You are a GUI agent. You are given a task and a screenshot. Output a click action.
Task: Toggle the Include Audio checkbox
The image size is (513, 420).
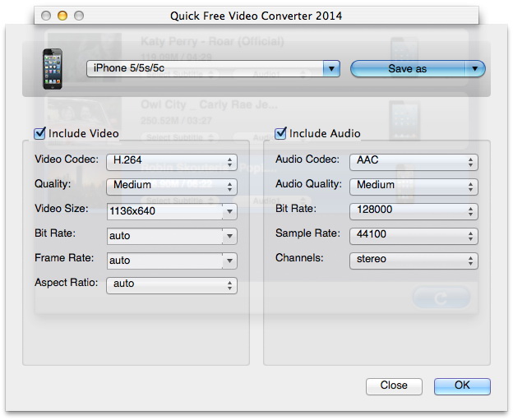[280, 133]
